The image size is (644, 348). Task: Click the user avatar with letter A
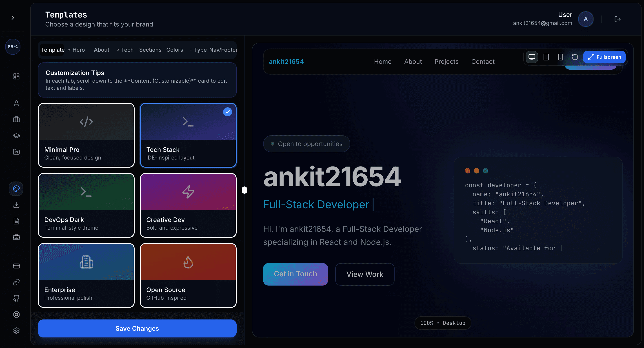tap(586, 19)
